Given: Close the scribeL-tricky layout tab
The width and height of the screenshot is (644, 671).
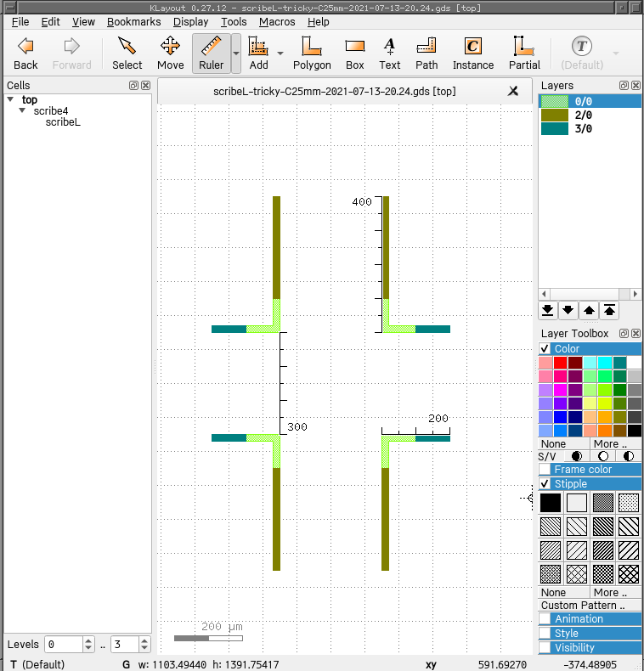Looking at the screenshot, I should (513, 91).
